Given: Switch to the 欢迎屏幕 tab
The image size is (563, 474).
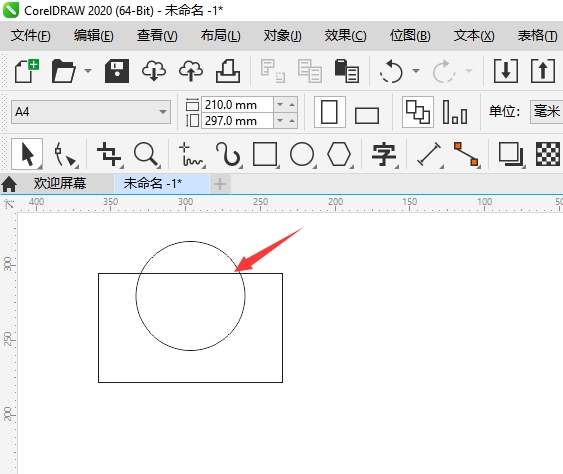Looking at the screenshot, I should 60,183.
